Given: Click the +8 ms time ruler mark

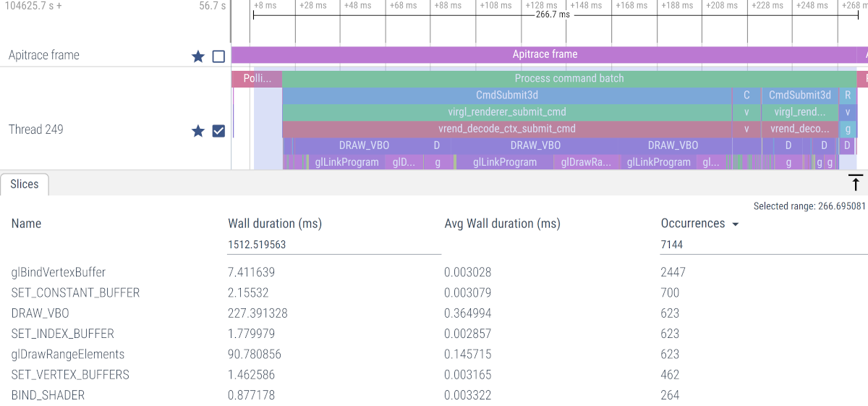Looking at the screenshot, I should point(265,5).
